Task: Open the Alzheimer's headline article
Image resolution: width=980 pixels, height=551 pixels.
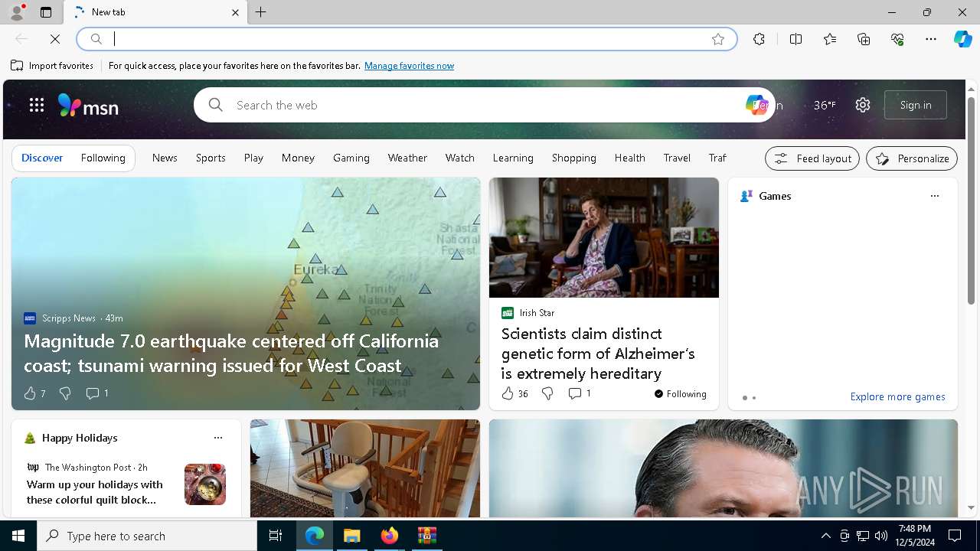Action: click(x=598, y=354)
